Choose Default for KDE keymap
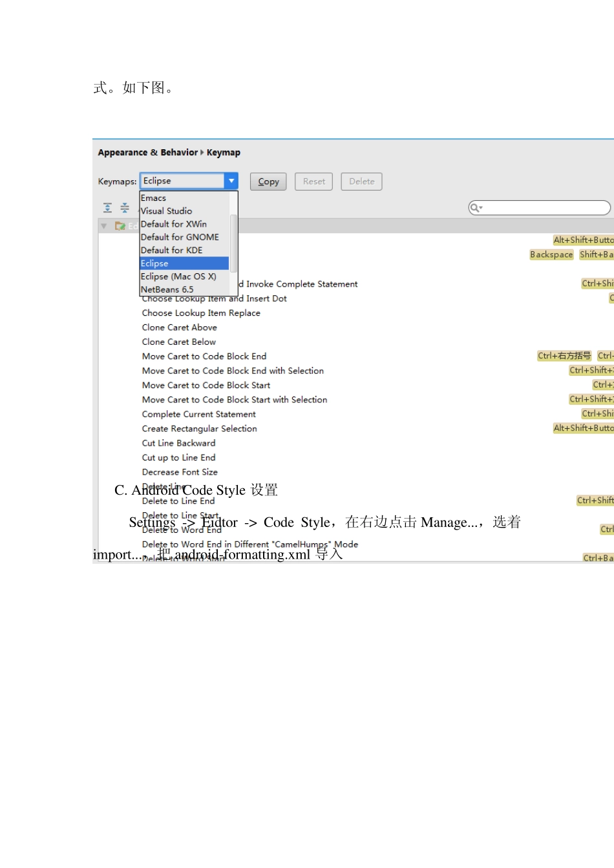 point(184,250)
